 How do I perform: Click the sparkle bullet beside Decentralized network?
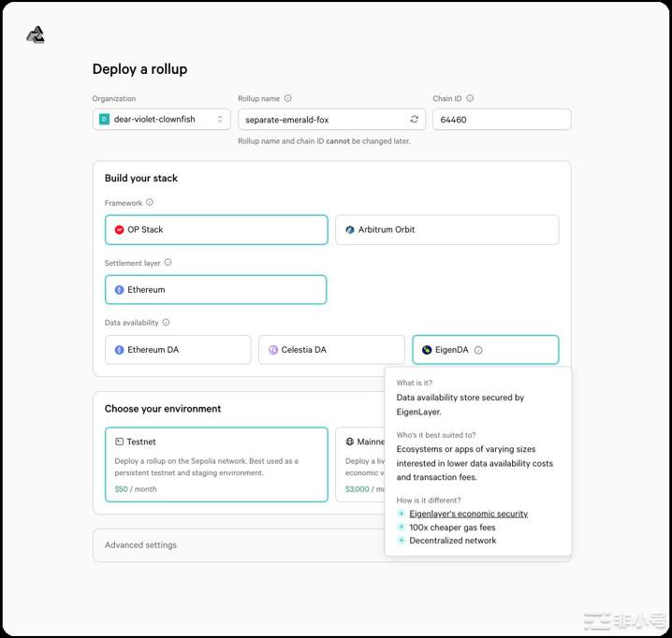[402, 541]
